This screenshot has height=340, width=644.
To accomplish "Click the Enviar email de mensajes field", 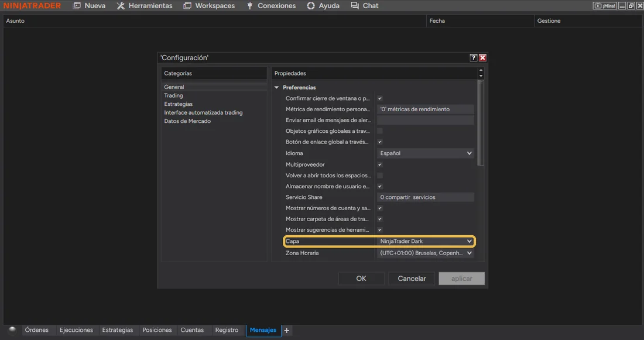I will pos(425,121).
